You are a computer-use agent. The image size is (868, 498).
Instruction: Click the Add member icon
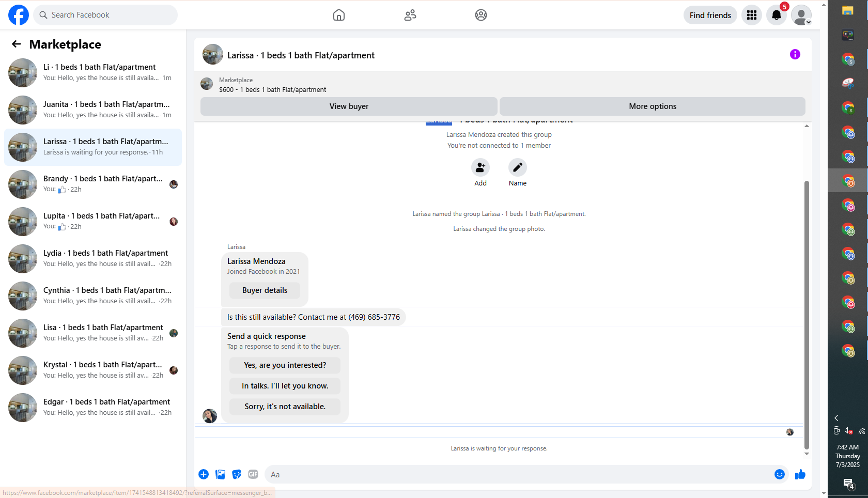(481, 167)
